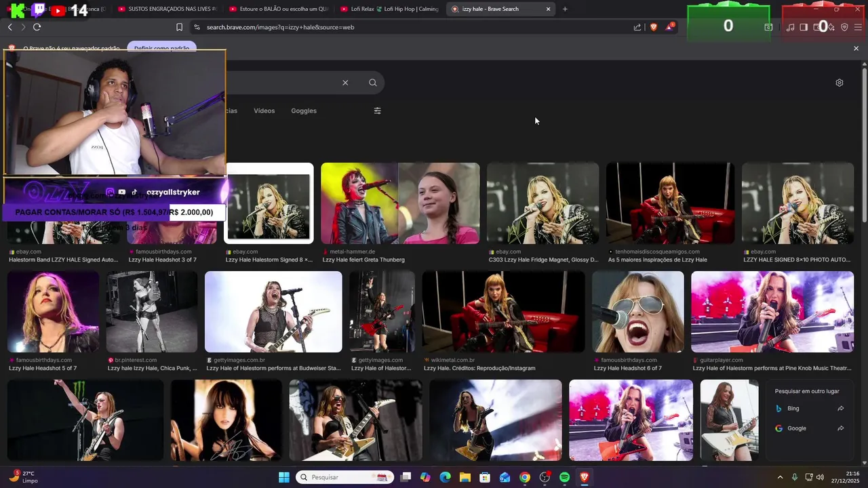Open LZZY HALE SIGNED 8×10 PHOTO image
This screenshot has height=488, width=868.
point(797,203)
